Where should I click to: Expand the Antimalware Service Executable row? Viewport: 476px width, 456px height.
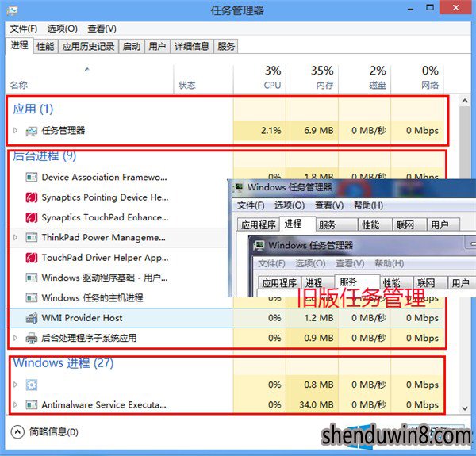pyautogui.click(x=16, y=404)
